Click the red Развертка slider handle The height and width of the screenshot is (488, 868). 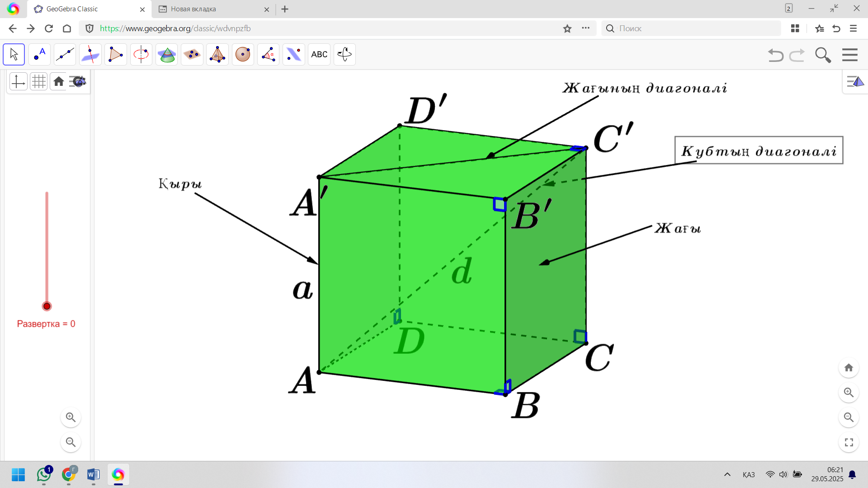point(47,306)
